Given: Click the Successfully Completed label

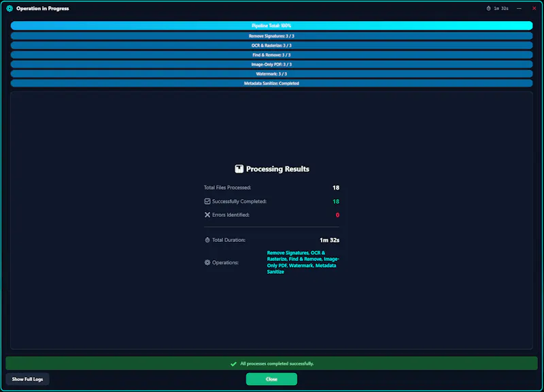Looking at the screenshot, I should tap(239, 201).
